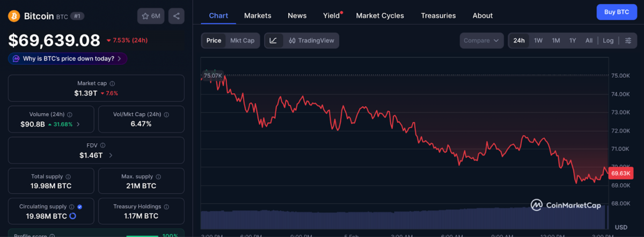The image size is (644, 237).
Task: Add Bitcoin to watchlist via star button
Action: [x=151, y=16]
